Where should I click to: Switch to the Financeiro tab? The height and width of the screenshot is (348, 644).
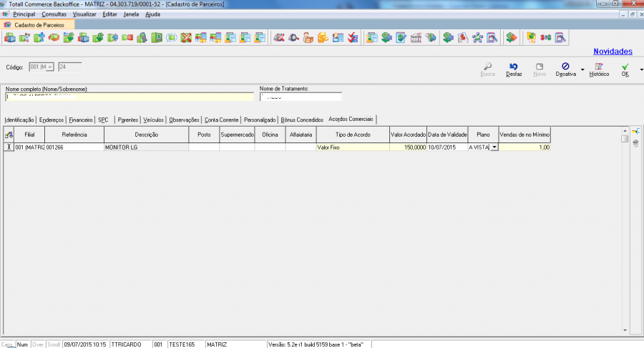click(81, 120)
